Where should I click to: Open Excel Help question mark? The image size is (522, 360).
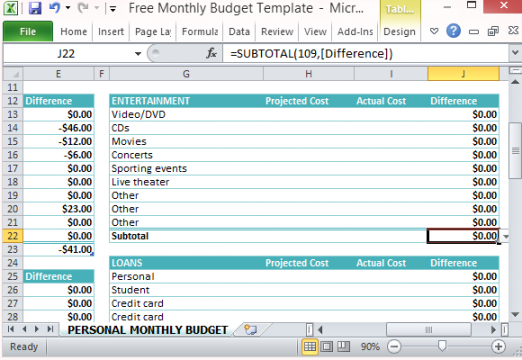[x=453, y=31]
